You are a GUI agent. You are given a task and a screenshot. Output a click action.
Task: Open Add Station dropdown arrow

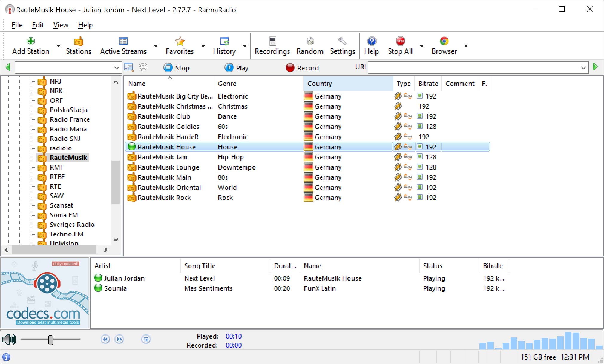pos(59,46)
